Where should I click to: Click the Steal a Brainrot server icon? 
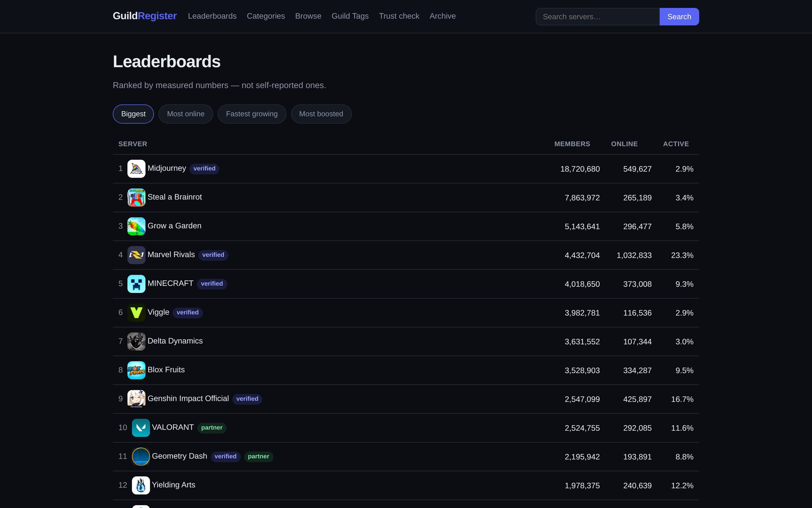(x=136, y=198)
